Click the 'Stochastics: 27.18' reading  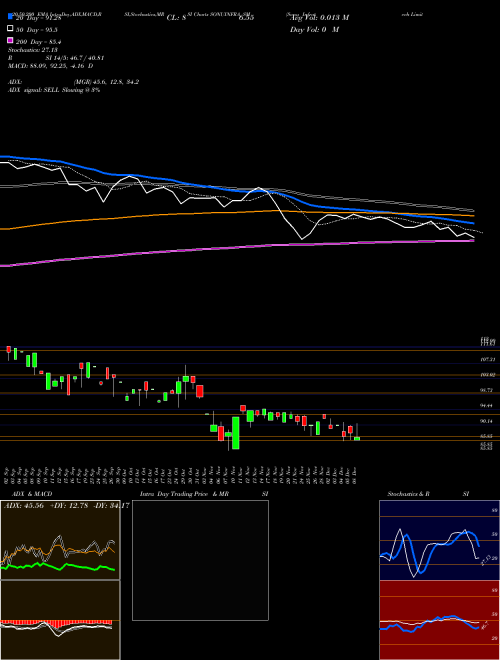35,50
